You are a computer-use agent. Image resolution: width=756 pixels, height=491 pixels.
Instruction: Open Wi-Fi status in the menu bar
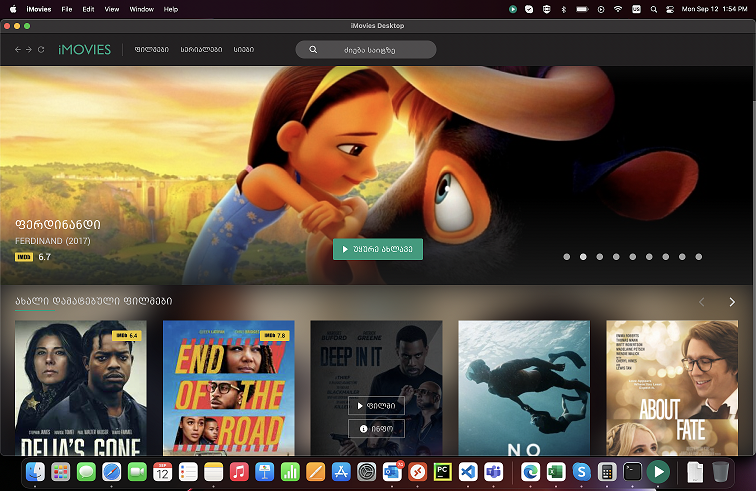coord(618,9)
